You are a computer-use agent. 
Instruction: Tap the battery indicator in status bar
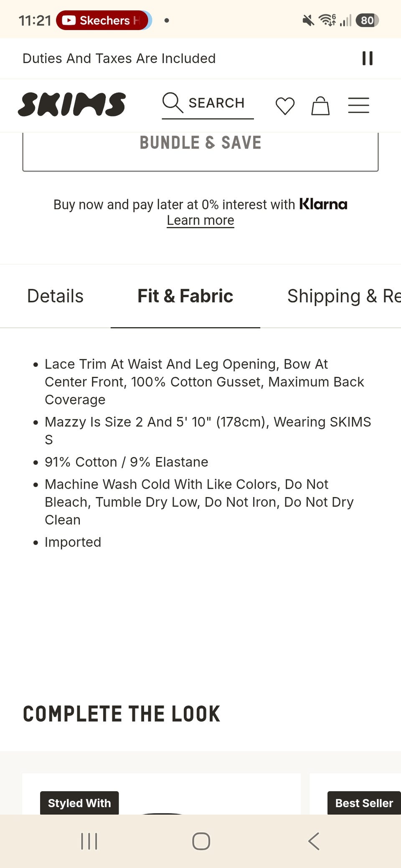(367, 20)
